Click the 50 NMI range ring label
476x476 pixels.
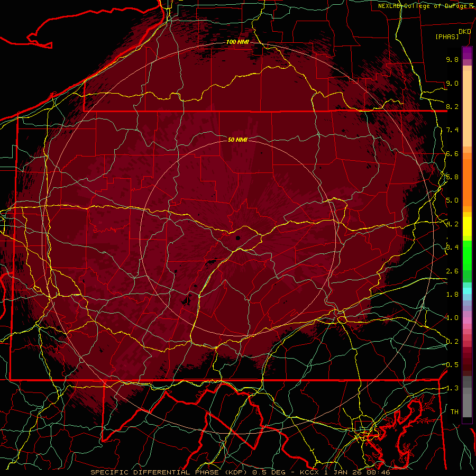pyautogui.click(x=237, y=140)
